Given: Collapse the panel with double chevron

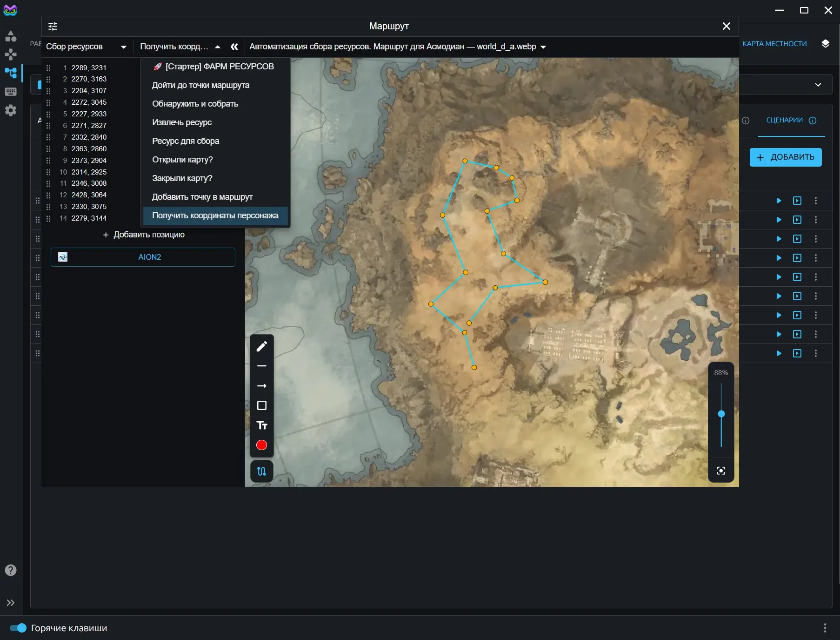Looking at the screenshot, I should [234, 47].
